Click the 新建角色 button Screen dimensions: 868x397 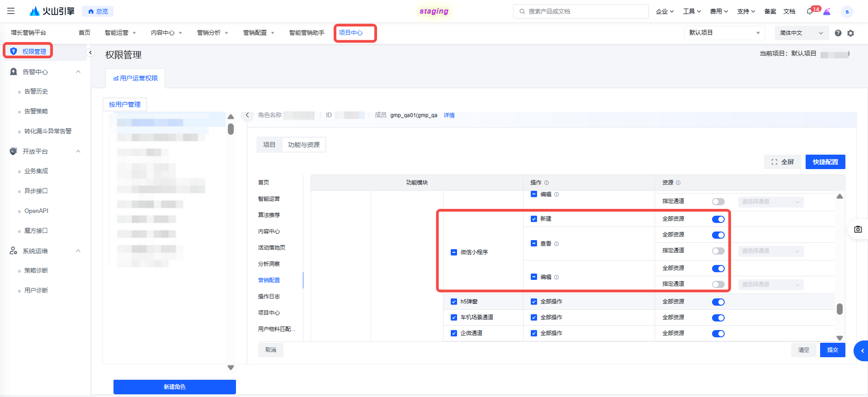click(x=175, y=387)
